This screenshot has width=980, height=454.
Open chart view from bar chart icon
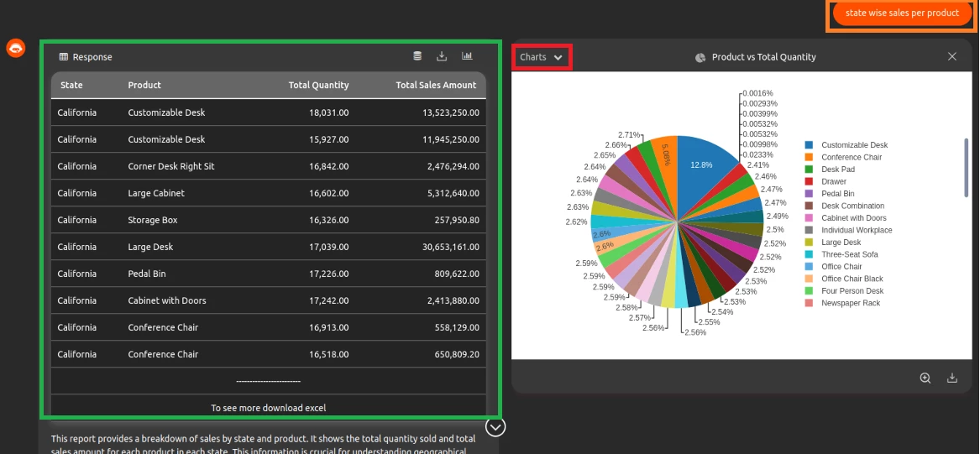[x=467, y=56]
